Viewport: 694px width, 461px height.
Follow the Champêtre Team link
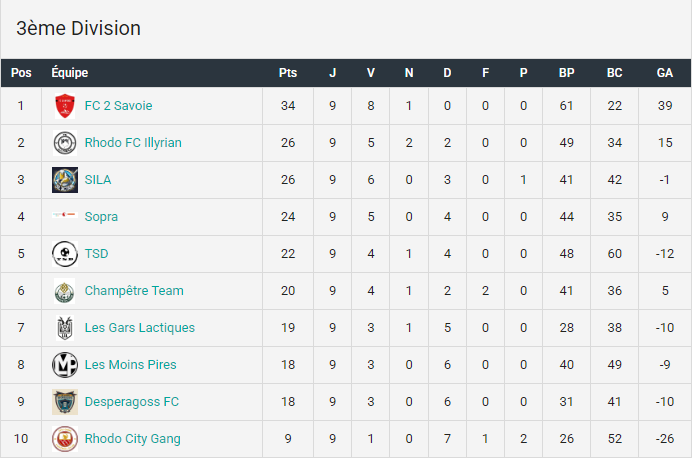134,291
